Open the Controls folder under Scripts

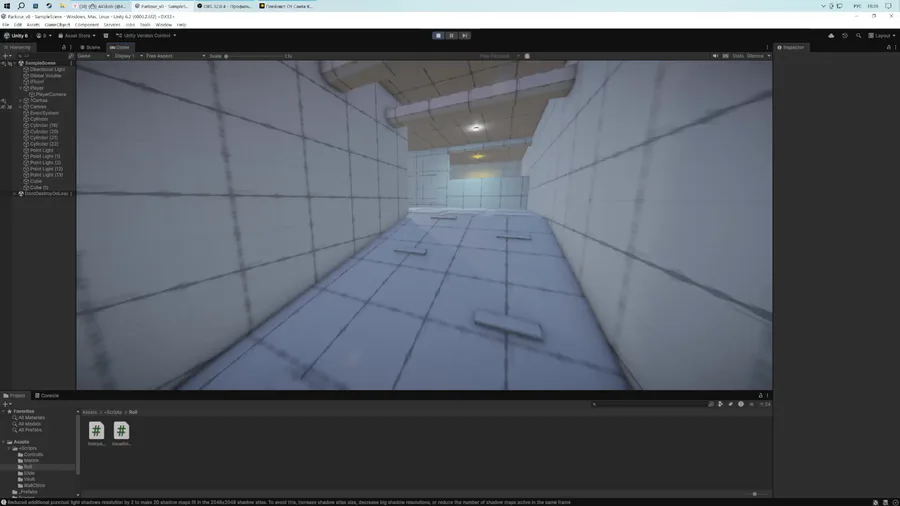[x=33, y=454]
